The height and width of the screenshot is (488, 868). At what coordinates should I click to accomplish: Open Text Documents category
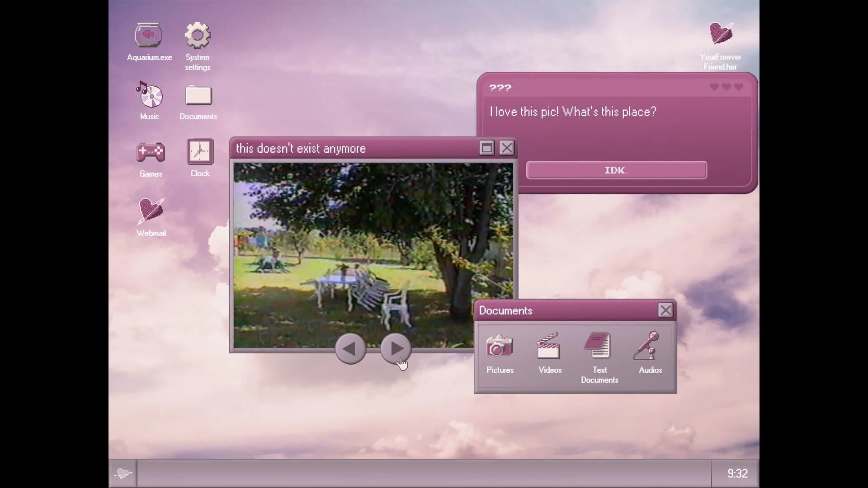pos(598,346)
